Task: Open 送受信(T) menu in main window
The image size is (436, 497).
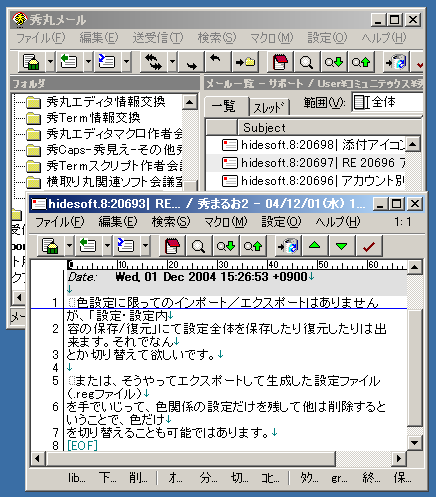Action: coord(158,38)
